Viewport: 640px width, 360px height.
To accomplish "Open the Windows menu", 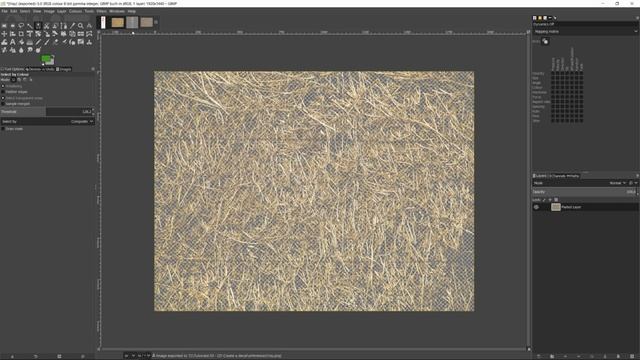I will (117, 11).
